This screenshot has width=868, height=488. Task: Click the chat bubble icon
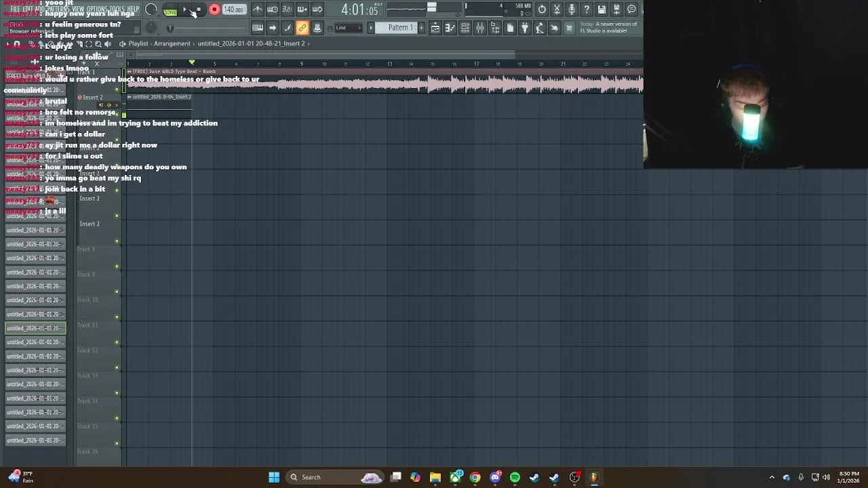click(631, 9)
